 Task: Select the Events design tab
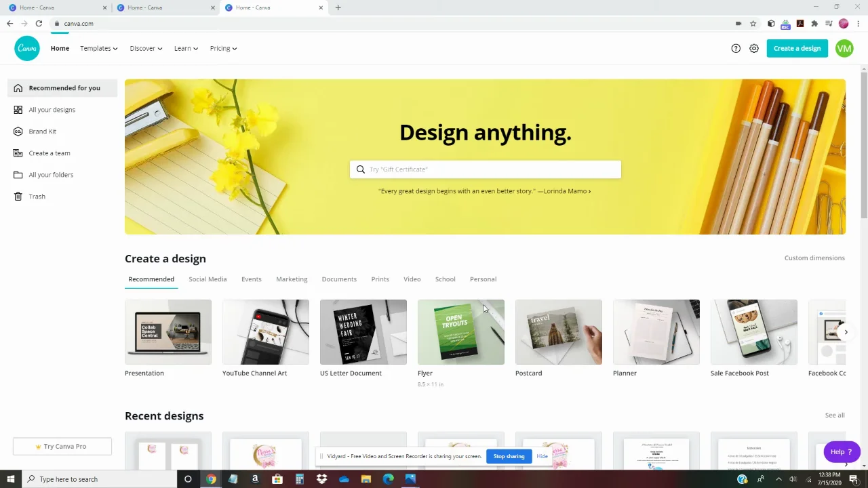(x=251, y=279)
